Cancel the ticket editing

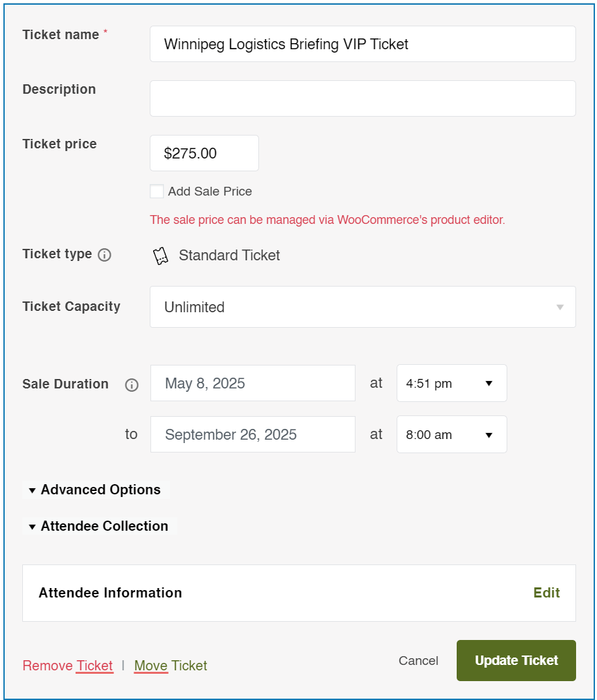pyautogui.click(x=418, y=661)
